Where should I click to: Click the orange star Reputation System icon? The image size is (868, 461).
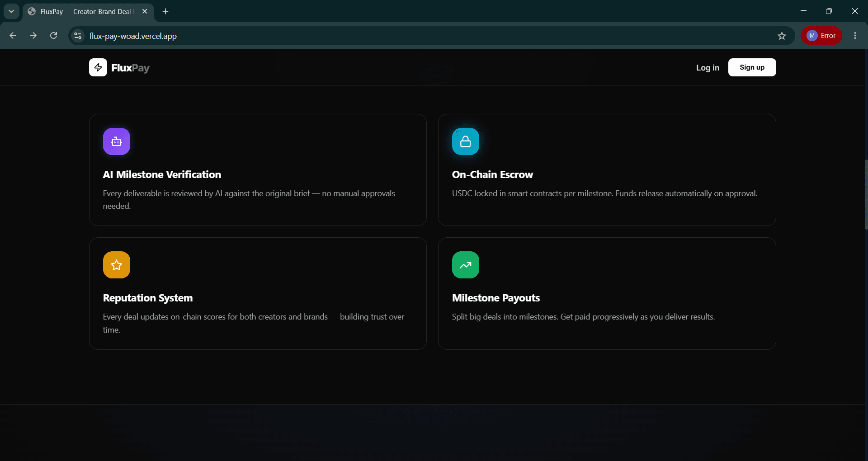[x=117, y=265]
